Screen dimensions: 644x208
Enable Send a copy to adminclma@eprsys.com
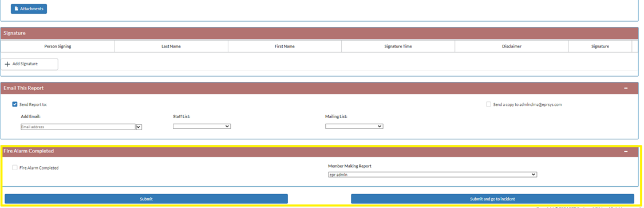[x=488, y=104]
